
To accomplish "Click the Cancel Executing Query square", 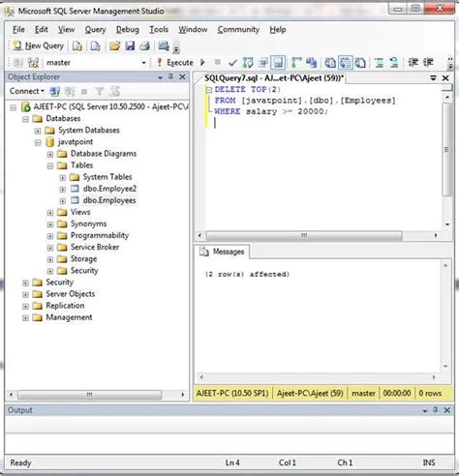I will click(218, 62).
